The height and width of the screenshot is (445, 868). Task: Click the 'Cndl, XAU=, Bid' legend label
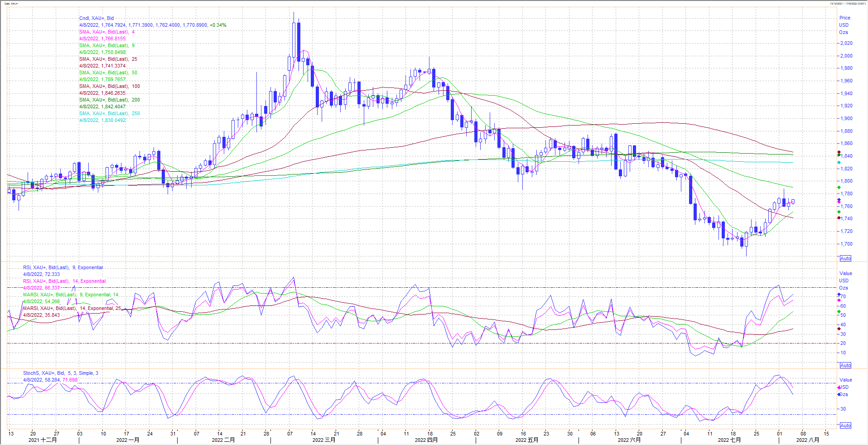[x=96, y=19]
